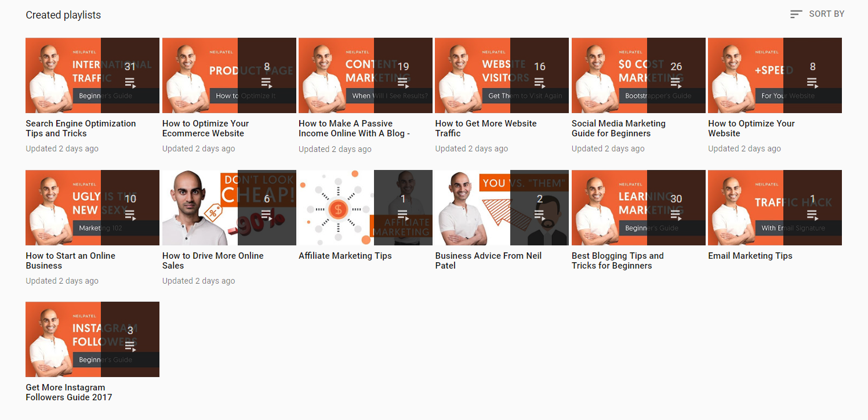Click playlist icon on Traffic Hack thumbnail
This screenshot has height=420, width=868.
812,215
